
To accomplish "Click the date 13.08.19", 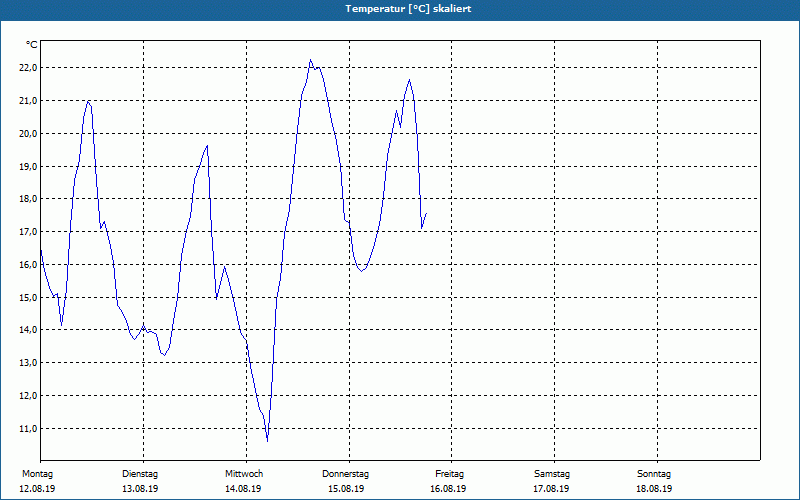I will coord(140,489).
